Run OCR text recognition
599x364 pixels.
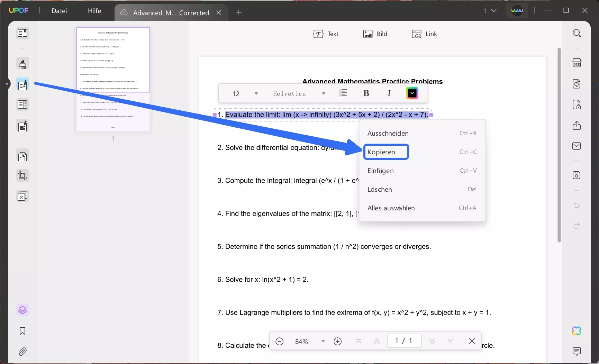577,63
